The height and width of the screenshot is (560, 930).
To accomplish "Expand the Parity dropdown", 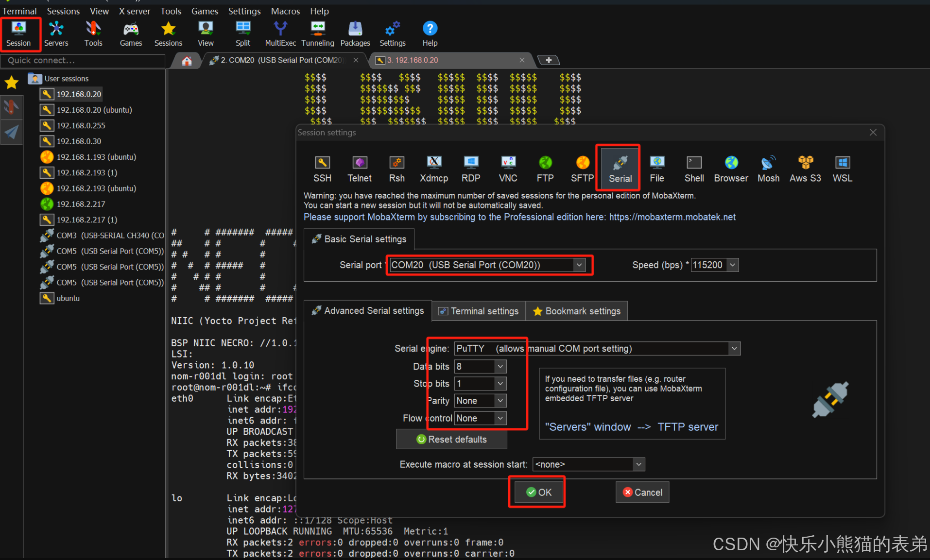I will click(x=500, y=401).
